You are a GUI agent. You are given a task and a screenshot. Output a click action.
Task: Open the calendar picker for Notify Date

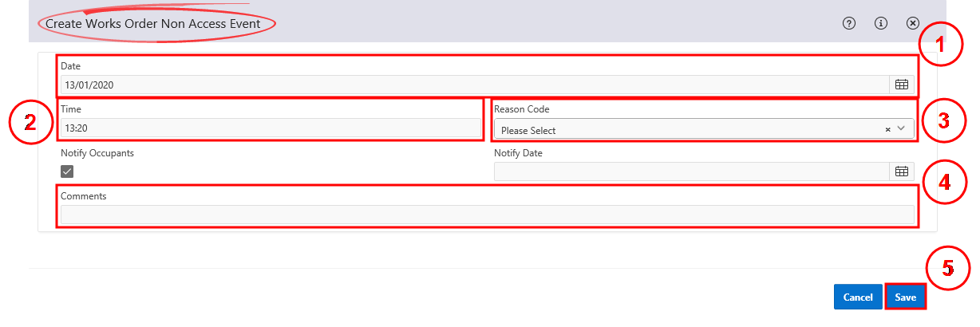pos(901,171)
